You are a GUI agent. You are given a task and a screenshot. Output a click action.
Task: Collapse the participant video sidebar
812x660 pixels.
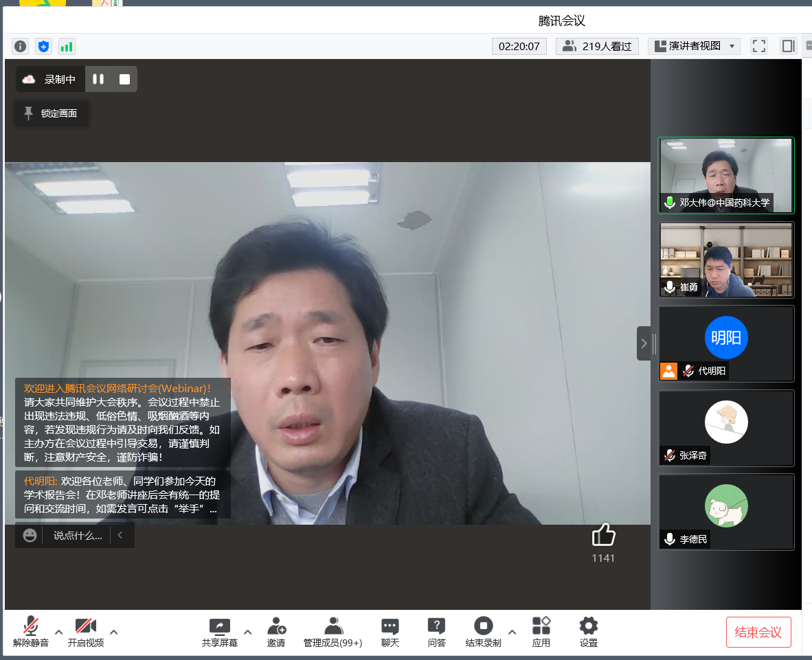(x=644, y=343)
